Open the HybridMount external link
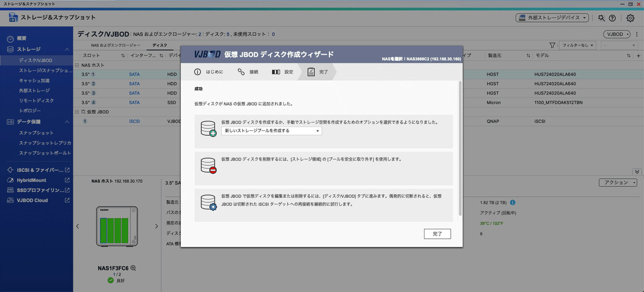644x292 pixels. point(67,180)
